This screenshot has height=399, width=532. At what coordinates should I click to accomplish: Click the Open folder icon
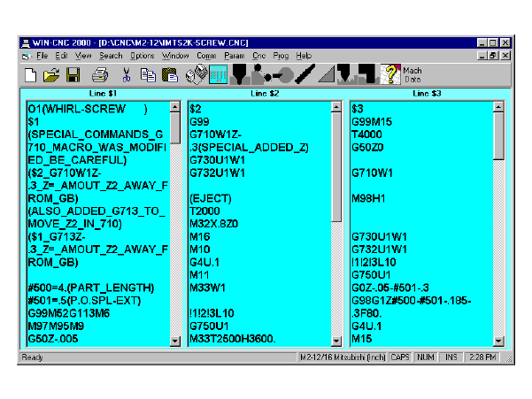51,75
